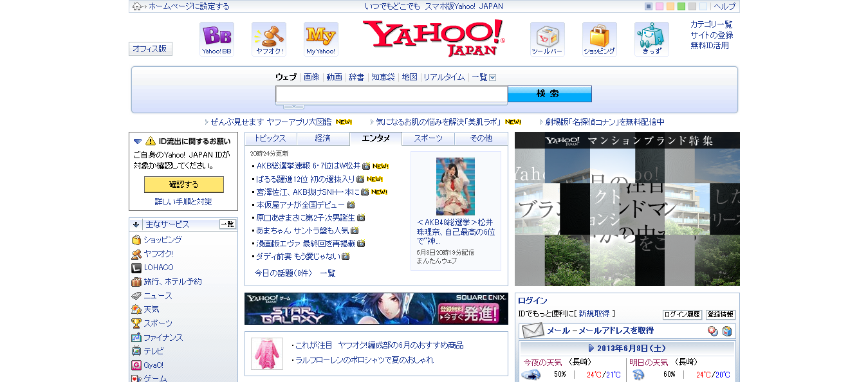Click the 天気 weather icon in services
The width and height of the screenshot is (868, 382).
(x=136, y=309)
